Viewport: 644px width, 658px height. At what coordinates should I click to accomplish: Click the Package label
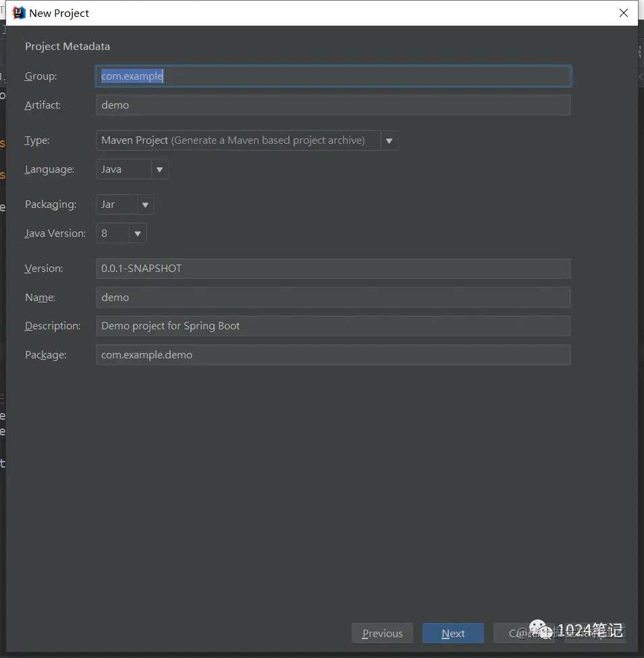tap(45, 355)
